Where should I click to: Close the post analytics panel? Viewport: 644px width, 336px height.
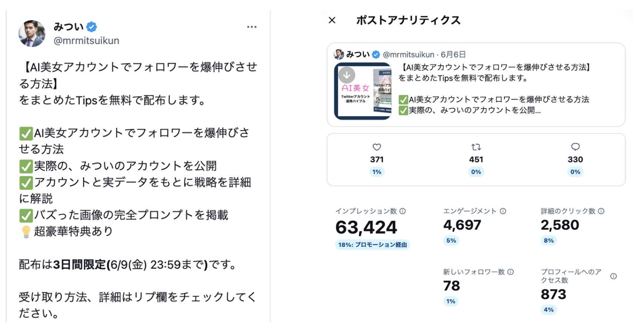point(332,20)
